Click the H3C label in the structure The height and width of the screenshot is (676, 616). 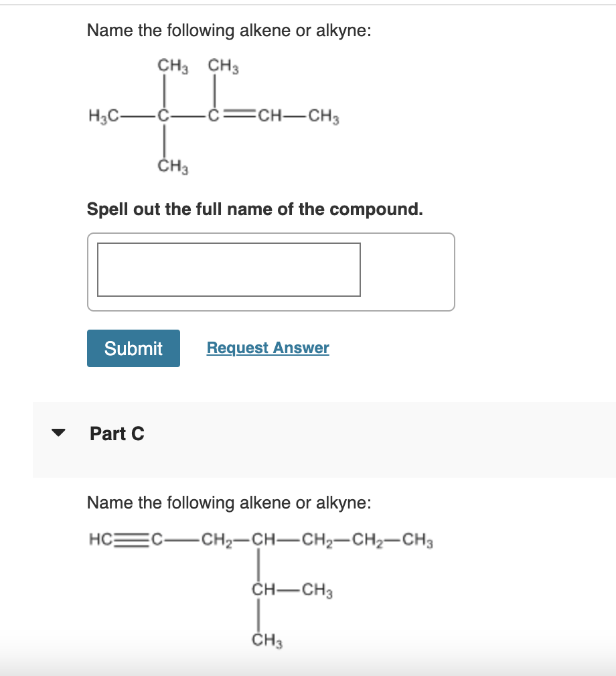(x=106, y=115)
